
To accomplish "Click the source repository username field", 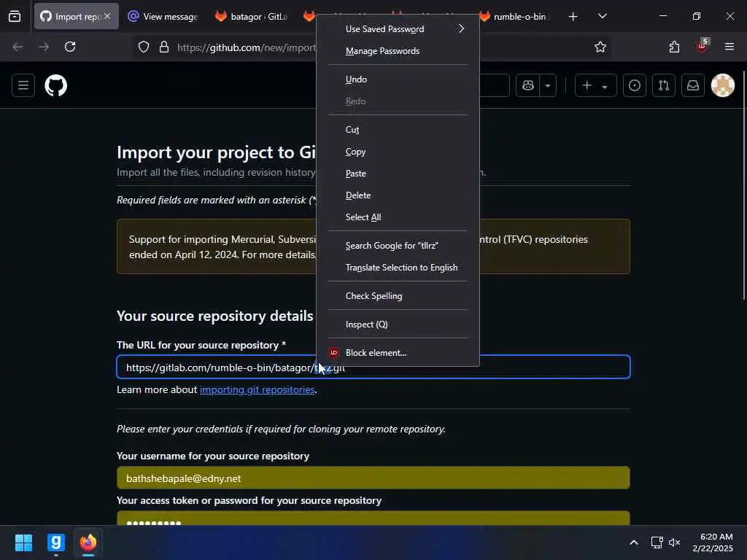I will [x=373, y=478].
